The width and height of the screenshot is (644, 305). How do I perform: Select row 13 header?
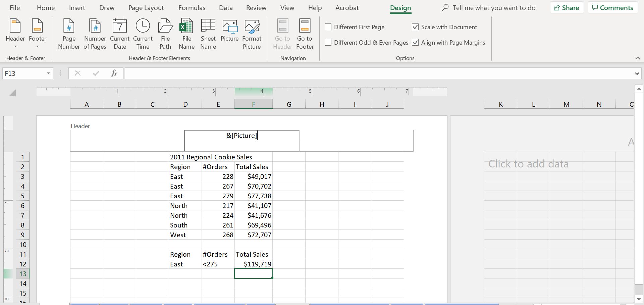[22, 274]
